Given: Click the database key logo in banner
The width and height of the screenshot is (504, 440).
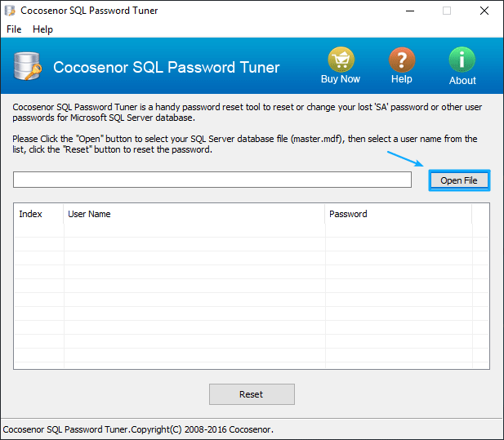Looking at the screenshot, I should coord(28,66).
